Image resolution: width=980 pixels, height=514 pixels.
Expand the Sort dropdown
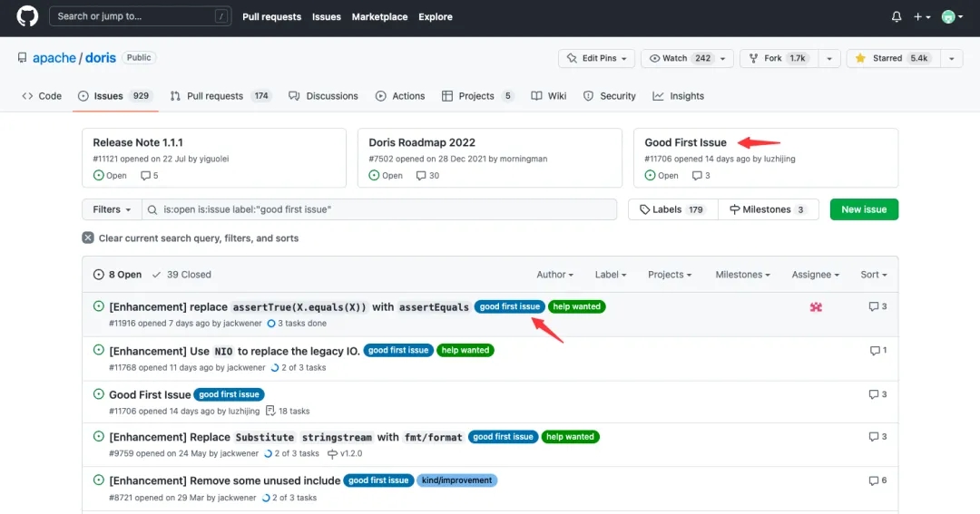point(873,274)
